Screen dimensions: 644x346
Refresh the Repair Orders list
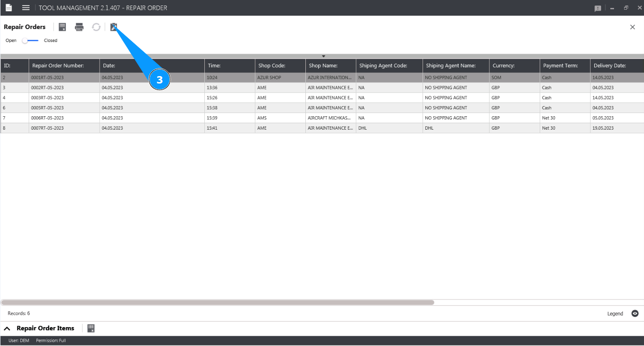[x=96, y=27]
